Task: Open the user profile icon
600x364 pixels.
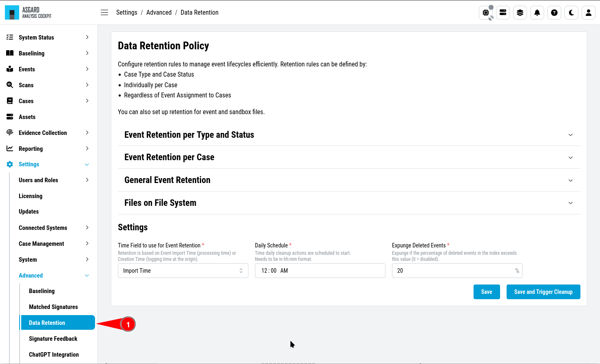Action: pos(589,13)
